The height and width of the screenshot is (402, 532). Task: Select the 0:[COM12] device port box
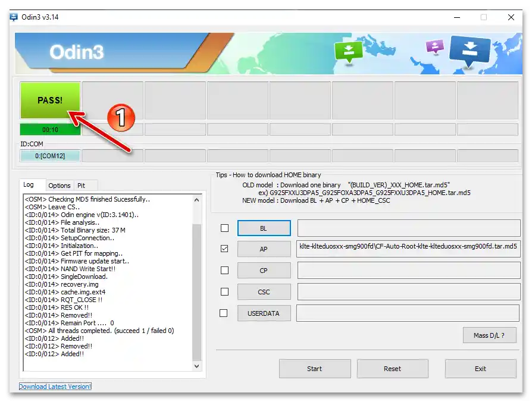click(50, 155)
